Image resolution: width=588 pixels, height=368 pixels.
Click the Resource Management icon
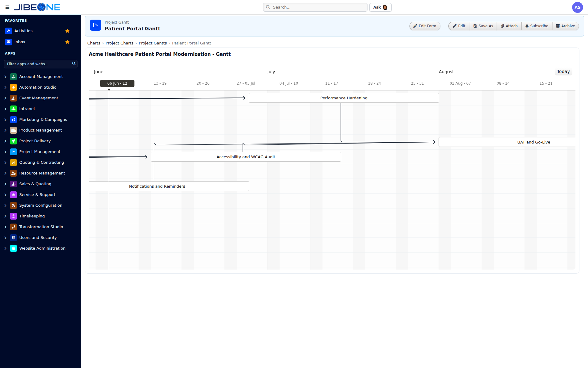13,173
